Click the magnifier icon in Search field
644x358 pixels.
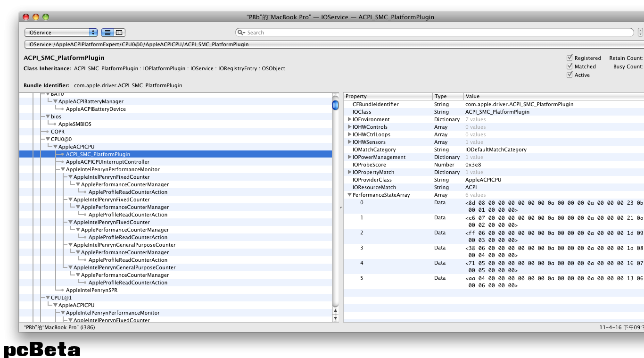(x=241, y=33)
